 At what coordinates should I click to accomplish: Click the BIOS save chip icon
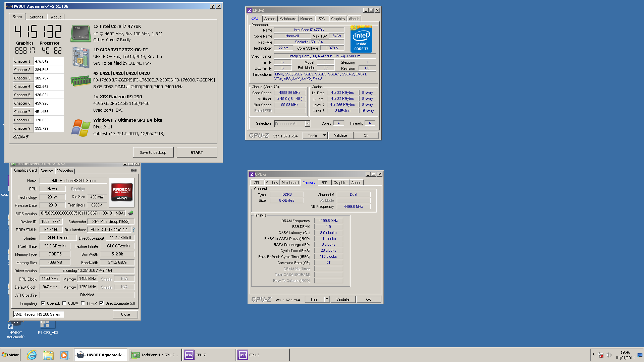[131, 213]
